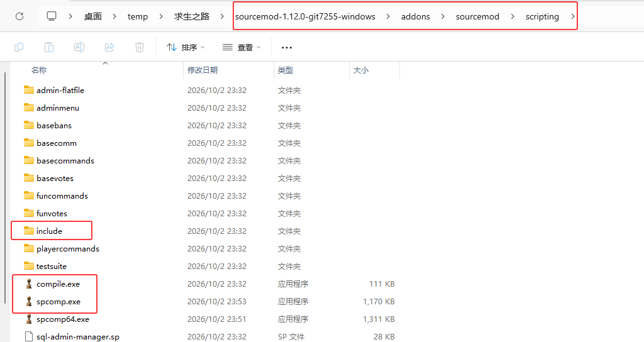Select the basecommands folder icon
This screenshot has width=644, height=342.
(x=29, y=160)
